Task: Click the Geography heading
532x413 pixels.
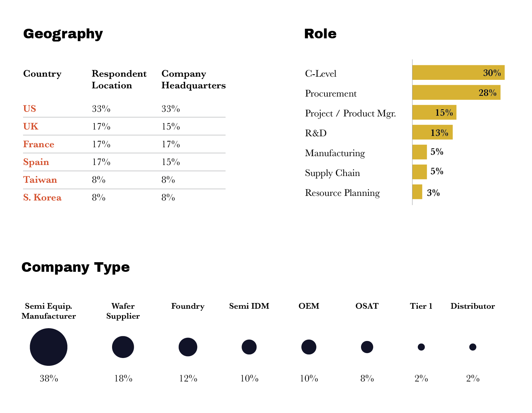Action: (x=63, y=34)
